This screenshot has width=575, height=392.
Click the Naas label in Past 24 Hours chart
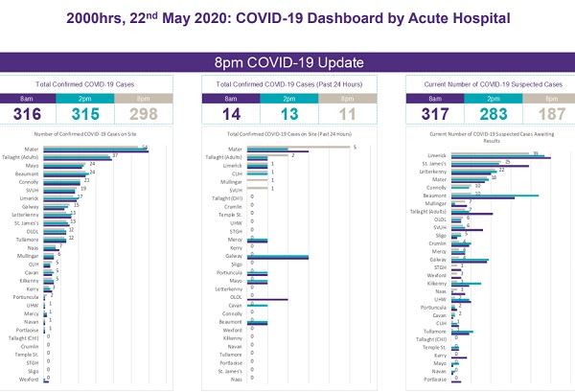[235, 379]
